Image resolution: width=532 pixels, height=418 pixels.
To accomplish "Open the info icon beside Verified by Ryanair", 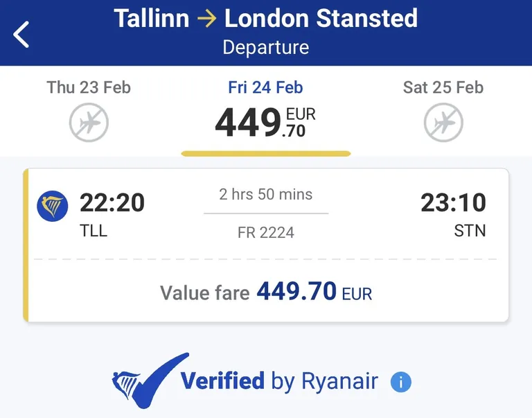I will 401,382.
